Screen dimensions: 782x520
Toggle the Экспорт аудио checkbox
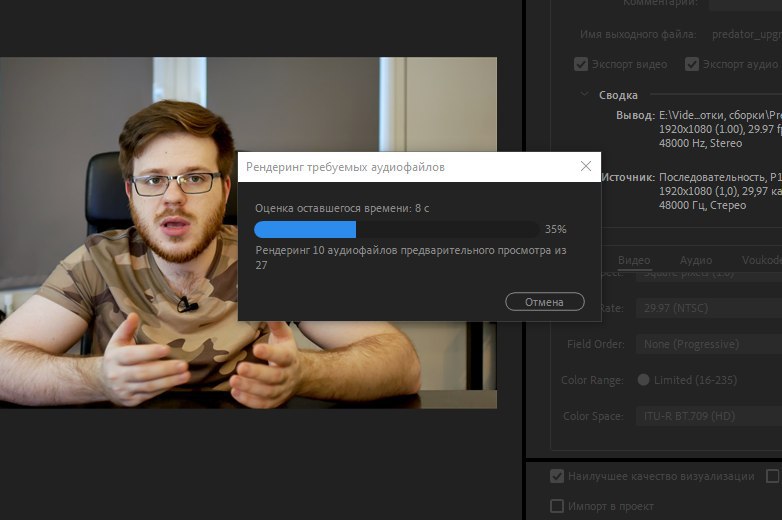[692, 64]
